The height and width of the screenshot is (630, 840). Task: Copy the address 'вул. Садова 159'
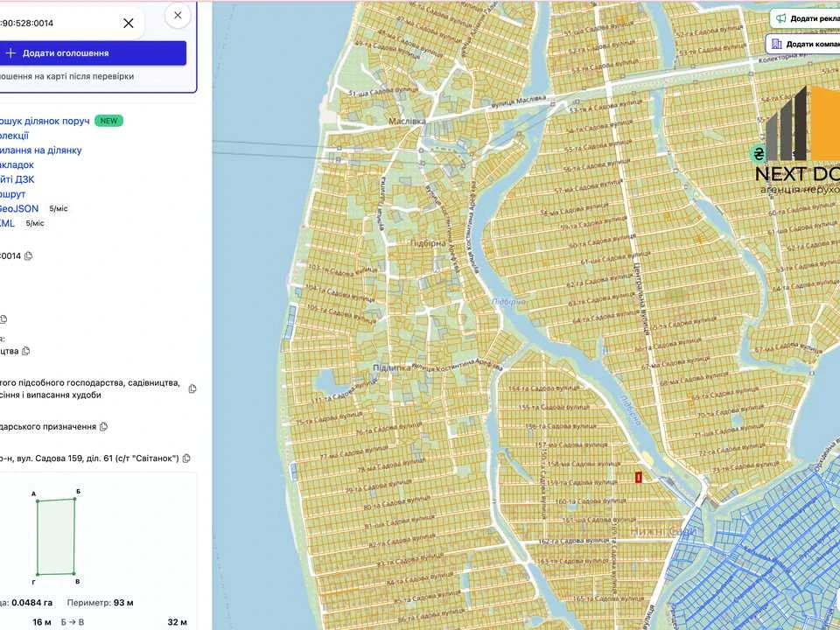click(x=186, y=458)
